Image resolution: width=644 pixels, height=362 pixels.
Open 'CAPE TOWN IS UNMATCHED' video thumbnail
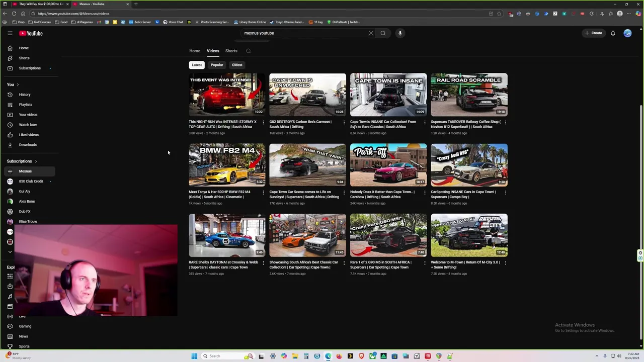(x=307, y=95)
